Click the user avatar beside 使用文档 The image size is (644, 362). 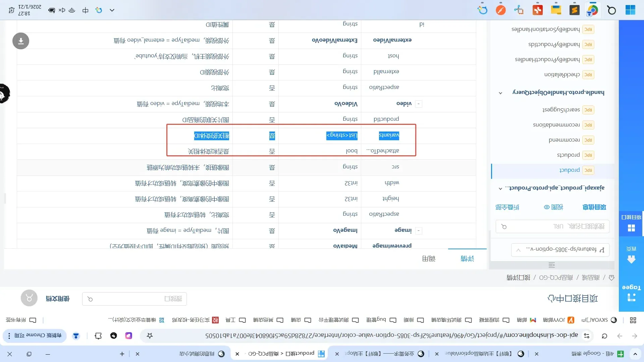pyautogui.click(x=29, y=298)
